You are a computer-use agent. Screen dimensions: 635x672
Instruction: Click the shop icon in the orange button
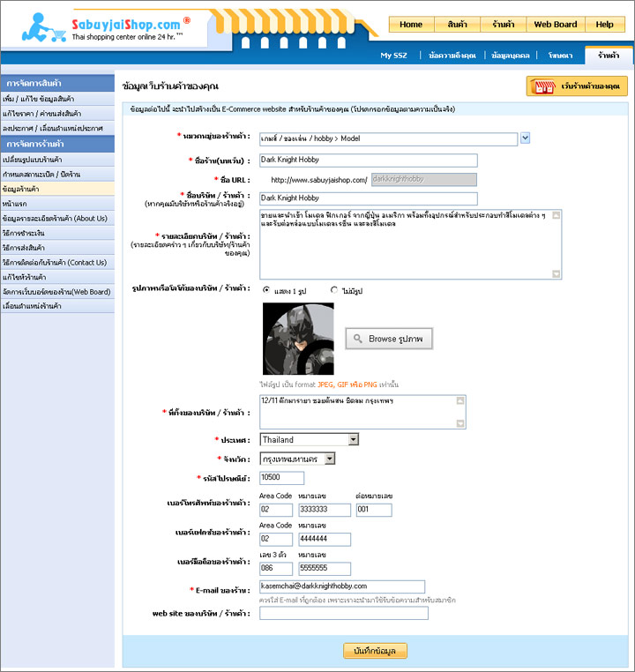543,86
